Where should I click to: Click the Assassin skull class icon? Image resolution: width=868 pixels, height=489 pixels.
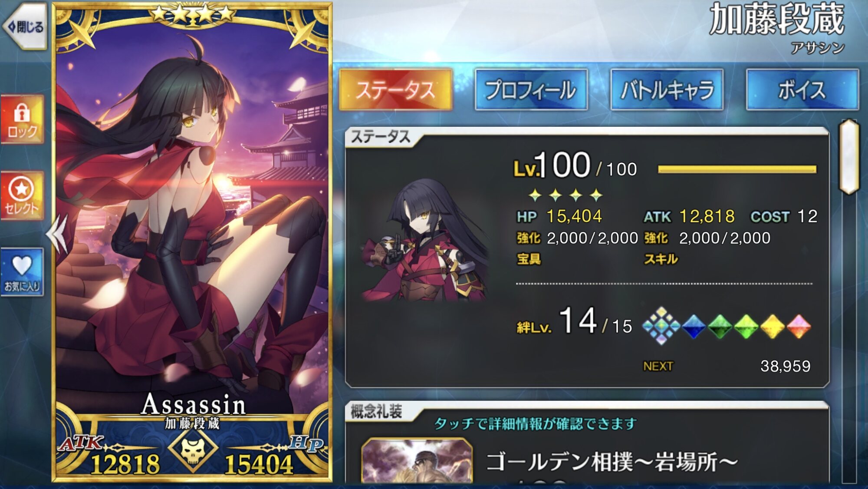192,450
